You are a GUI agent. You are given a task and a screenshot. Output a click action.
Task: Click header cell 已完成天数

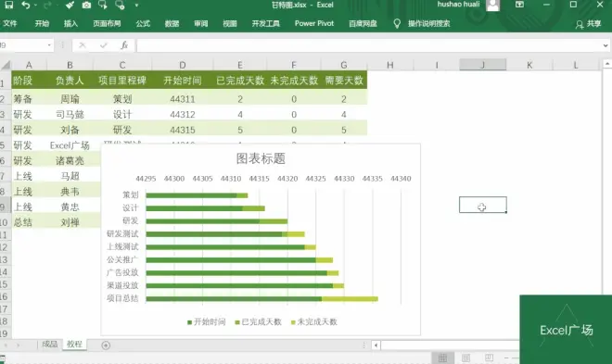[x=240, y=81]
